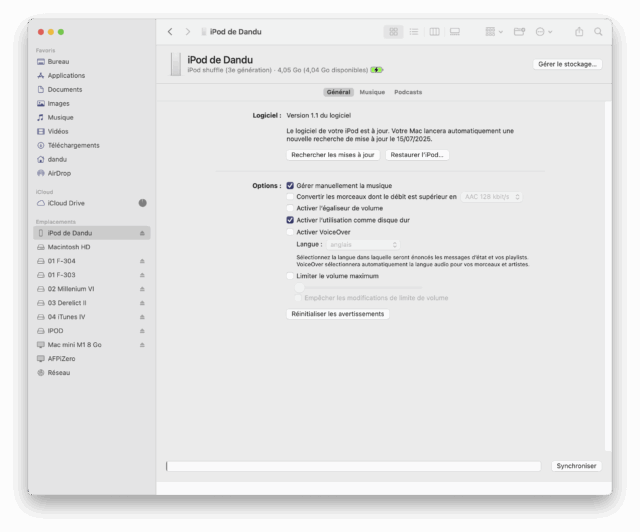Open Musique in the sidebar
The width and height of the screenshot is (640, 532).
pos(92,117)
